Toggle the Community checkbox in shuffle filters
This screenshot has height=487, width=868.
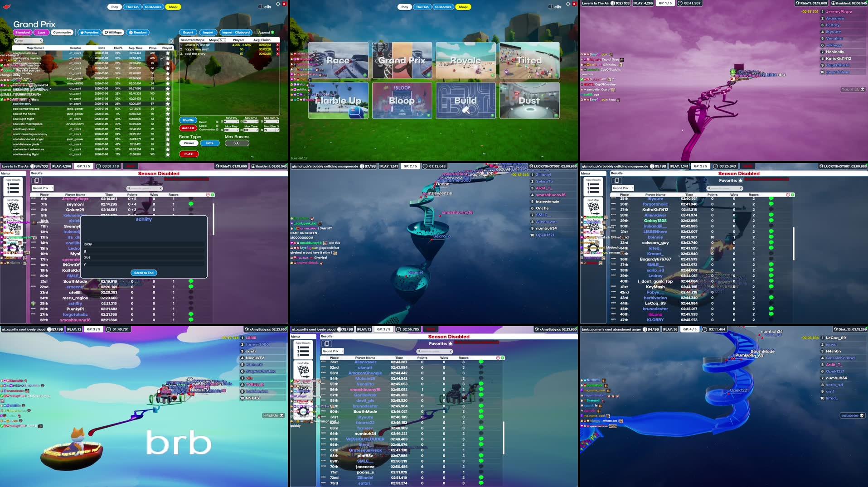click(x=217, y=130)
